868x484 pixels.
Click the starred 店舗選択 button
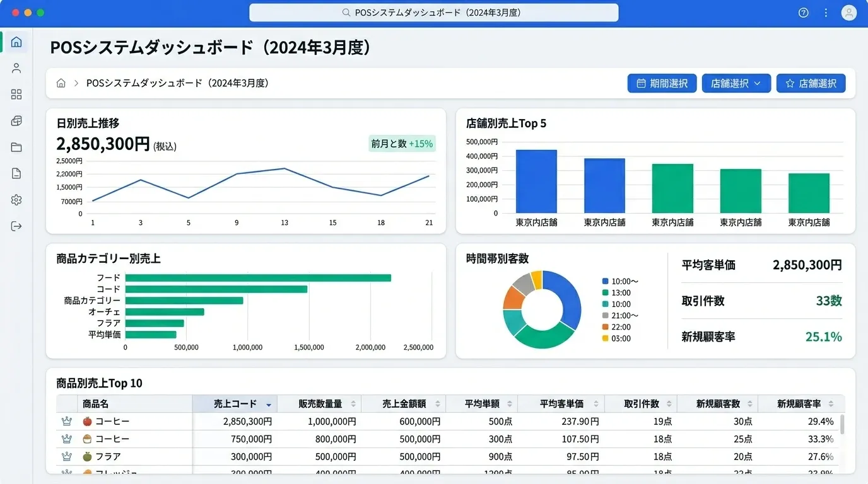[811, 83]
